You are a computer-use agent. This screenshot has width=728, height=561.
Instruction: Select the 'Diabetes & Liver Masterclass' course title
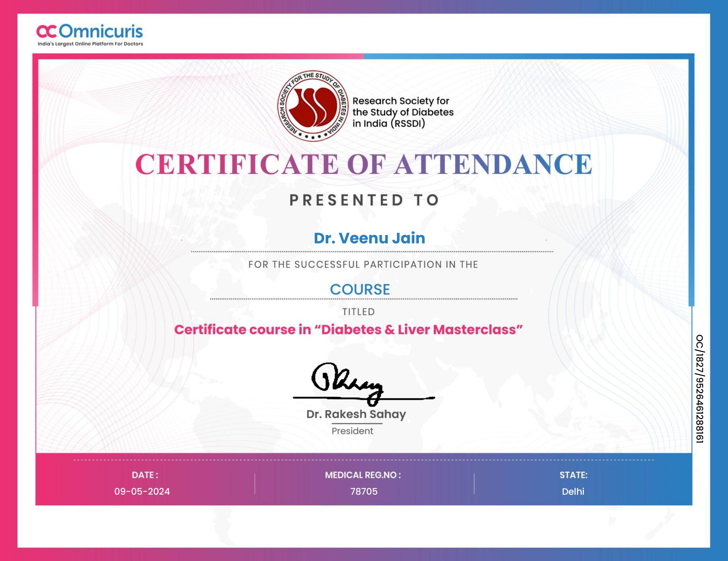[349, 329]
